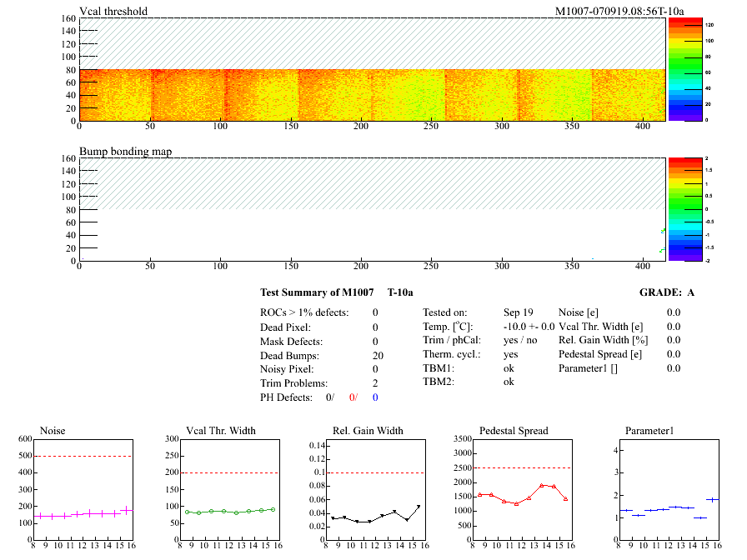Screen dimensions: 747x560
Task: Click the Bump bonding map title
Action: [125, 152]
